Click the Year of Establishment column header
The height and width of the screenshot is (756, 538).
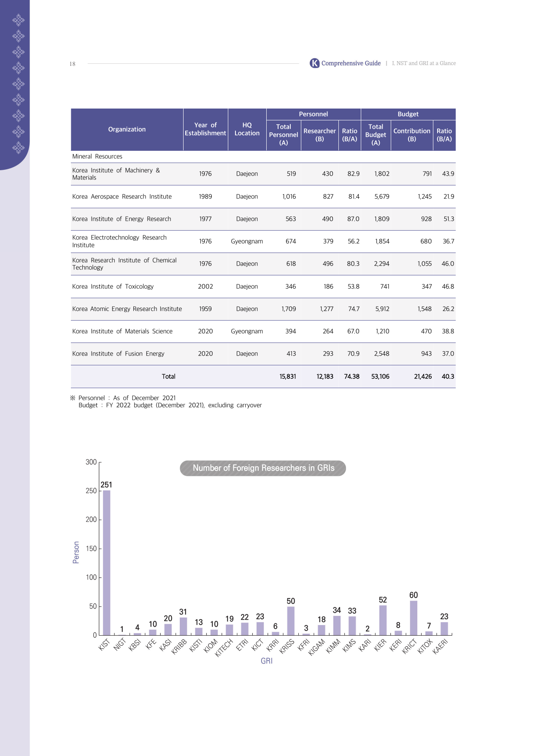pyautogui.click(x=205, y=129)
